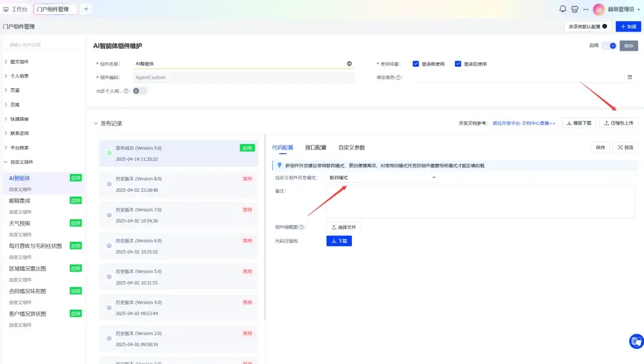644x364 pixels.
Task: Click the globe icon beside component name
Action: pos(349,64)
